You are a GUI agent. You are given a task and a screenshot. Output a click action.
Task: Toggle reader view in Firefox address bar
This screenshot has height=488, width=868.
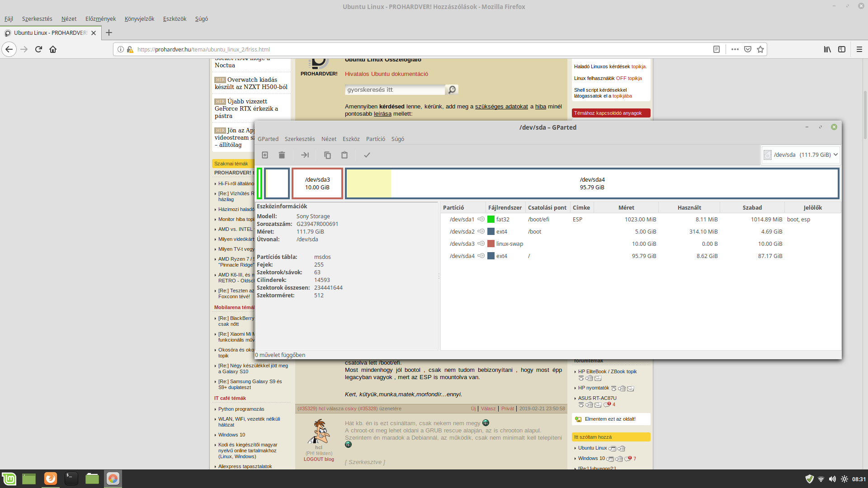pyautogui.click(x=717, y=49)
